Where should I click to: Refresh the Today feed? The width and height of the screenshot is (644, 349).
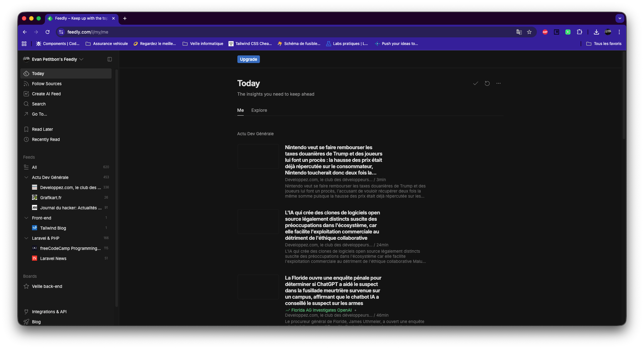pyautogui.click(x=487, y=83)
